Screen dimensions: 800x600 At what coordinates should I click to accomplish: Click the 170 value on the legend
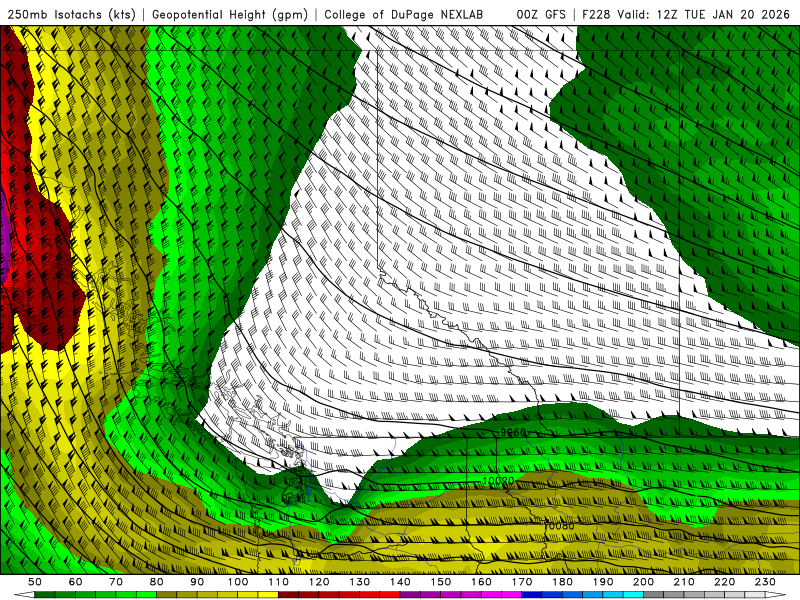[x=521, y=582]
